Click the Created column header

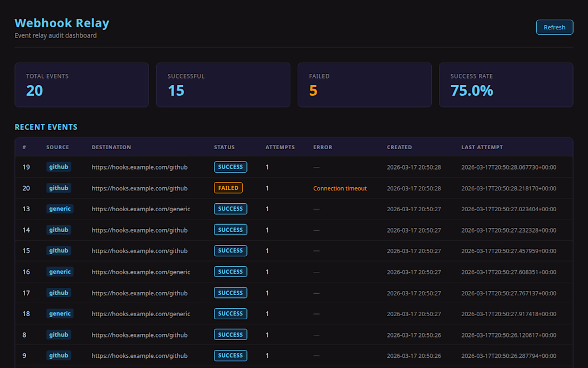(399, 147)
